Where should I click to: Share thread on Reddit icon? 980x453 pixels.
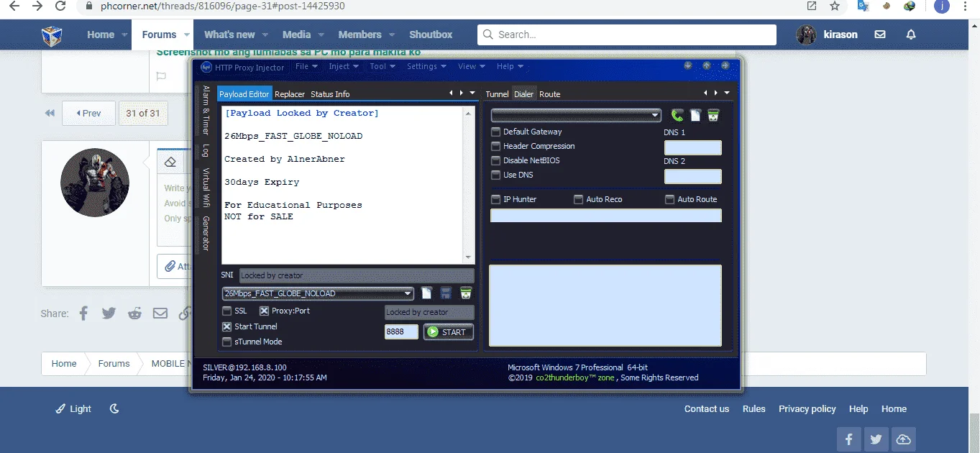pyautogui.click(x=134, y=313)
